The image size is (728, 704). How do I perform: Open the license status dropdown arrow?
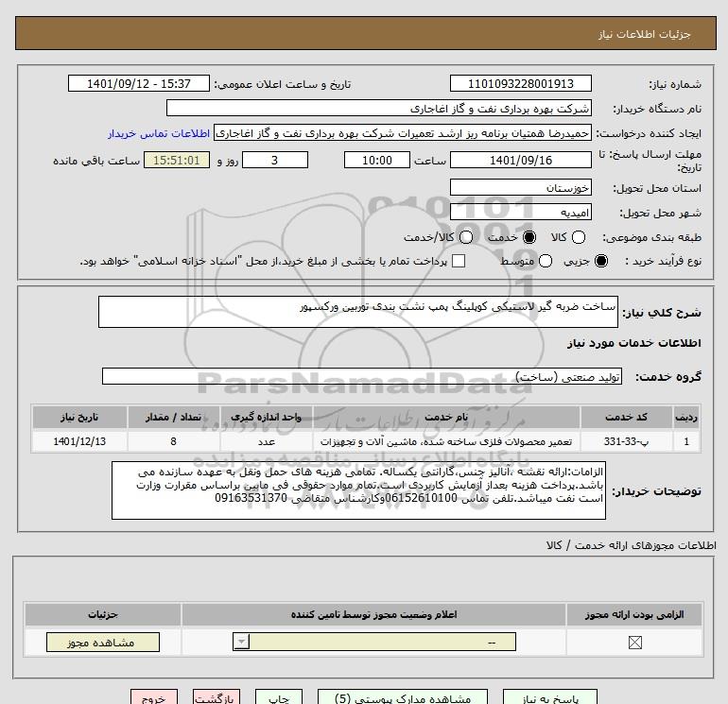[241, 643]
